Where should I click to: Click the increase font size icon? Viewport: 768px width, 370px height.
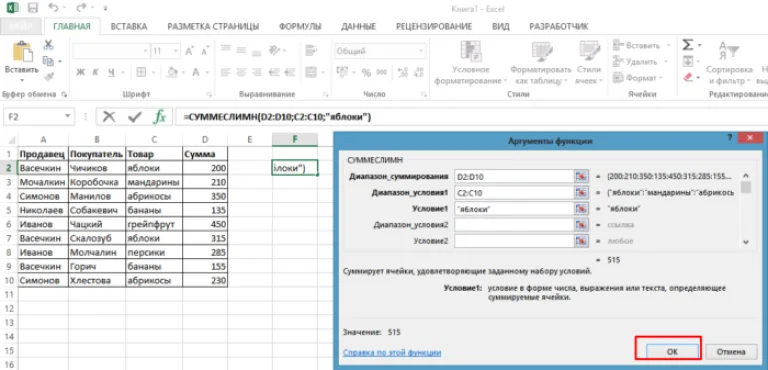[x=190, y=51]
